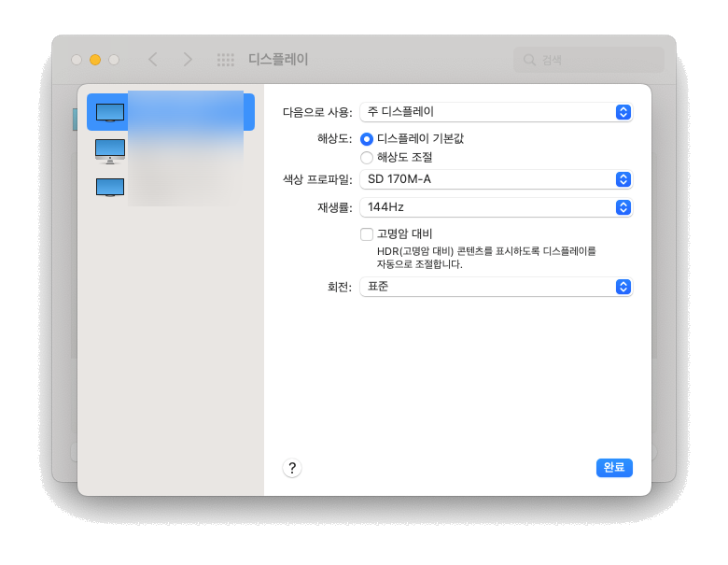Click the 색상 프로파일: label

click(x=317, y=179)
